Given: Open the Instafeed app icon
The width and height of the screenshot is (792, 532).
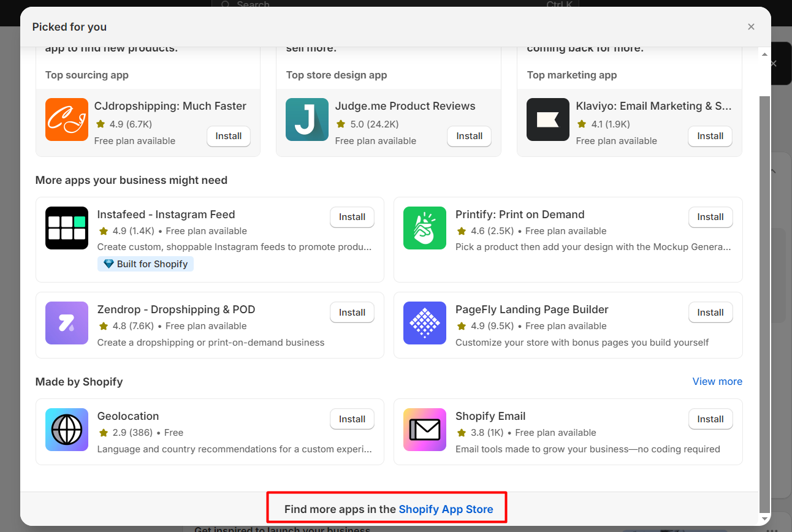Looking at the screenshot, I should [x=67, y=228].
